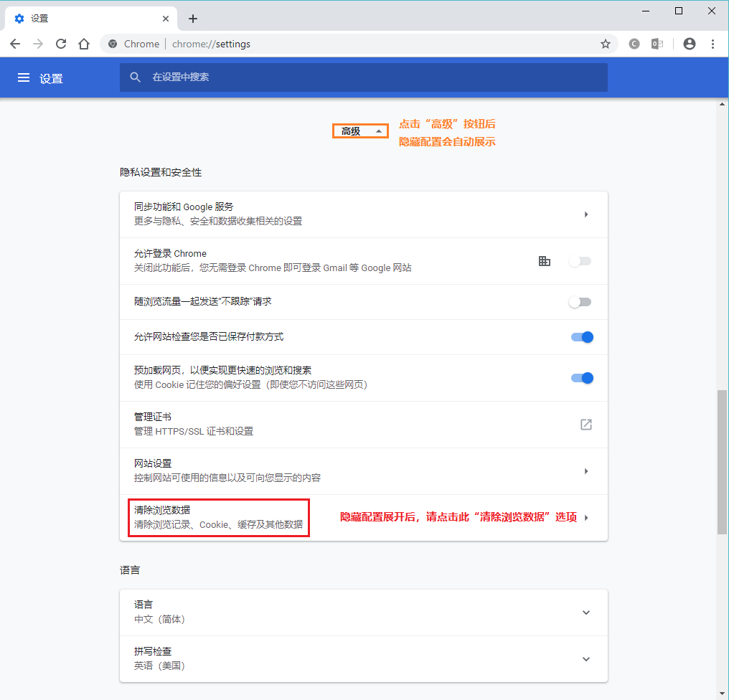Select the 设置 browser tab
729x700 pixels.
tap(90, 19)
